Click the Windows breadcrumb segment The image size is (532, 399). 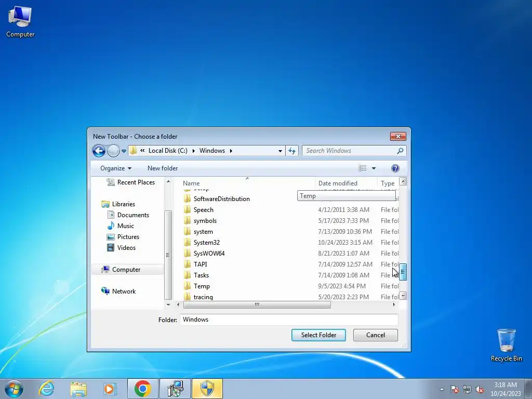pyautogui.click(x=212, y=151)
